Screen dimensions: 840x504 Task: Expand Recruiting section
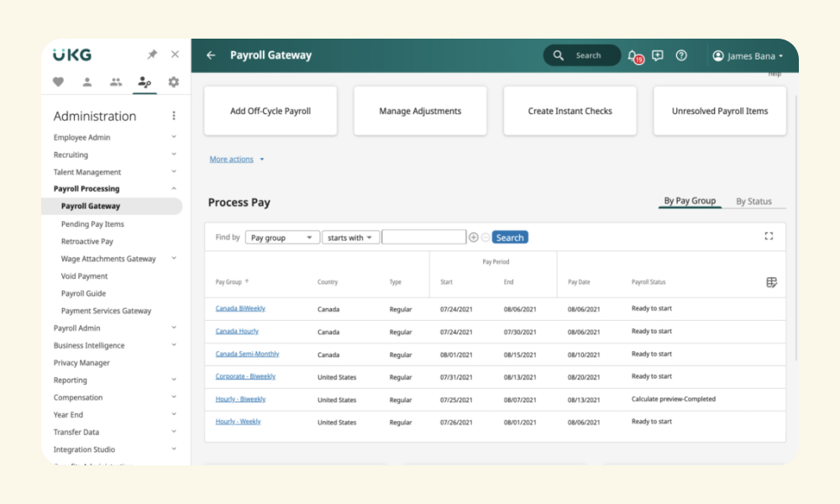(x=174, y=155)
